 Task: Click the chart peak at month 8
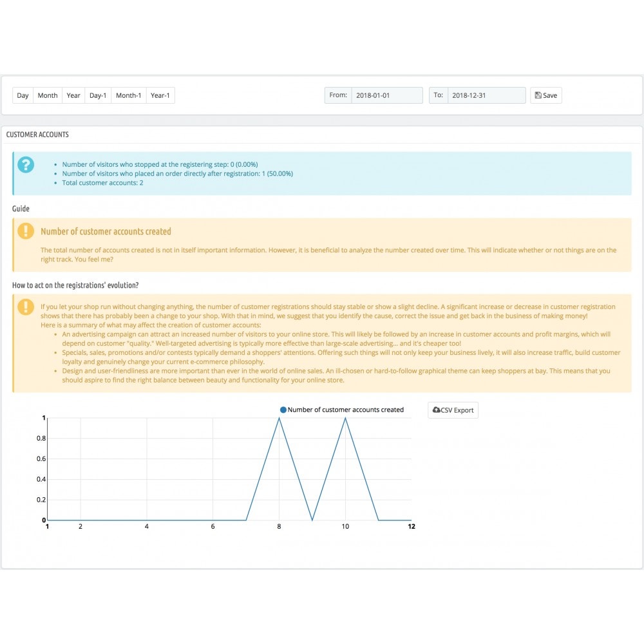[x=279, y=418]
